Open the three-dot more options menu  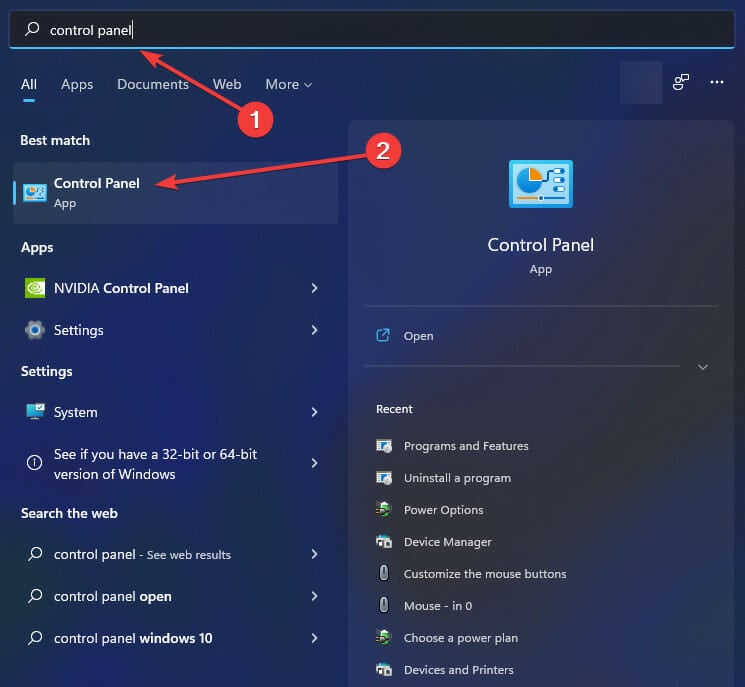716,82
